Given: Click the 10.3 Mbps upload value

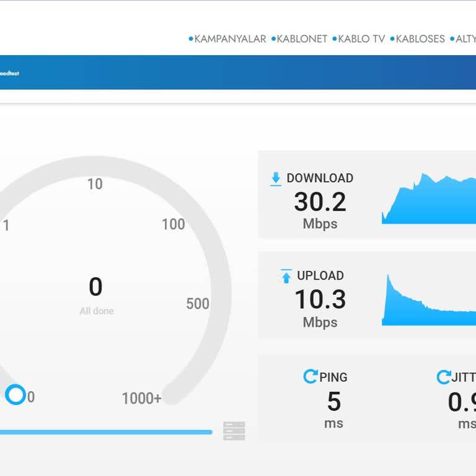Looking at the screenshot, I should click(x=320, y=308).
